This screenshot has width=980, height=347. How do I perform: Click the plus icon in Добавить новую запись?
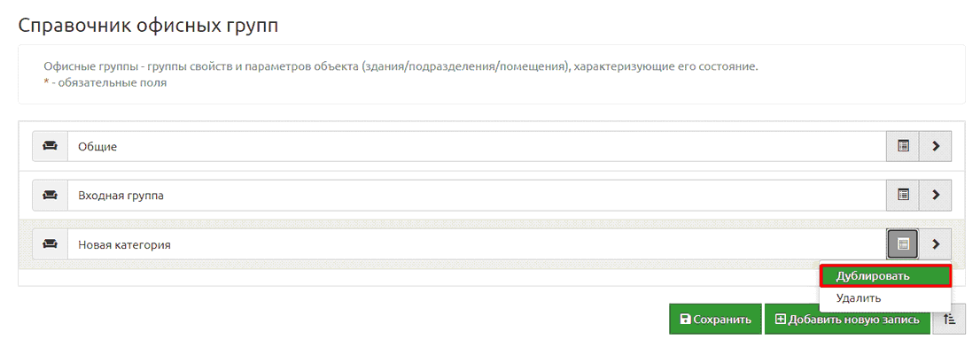pyautogui.click(x=780, y=320)
